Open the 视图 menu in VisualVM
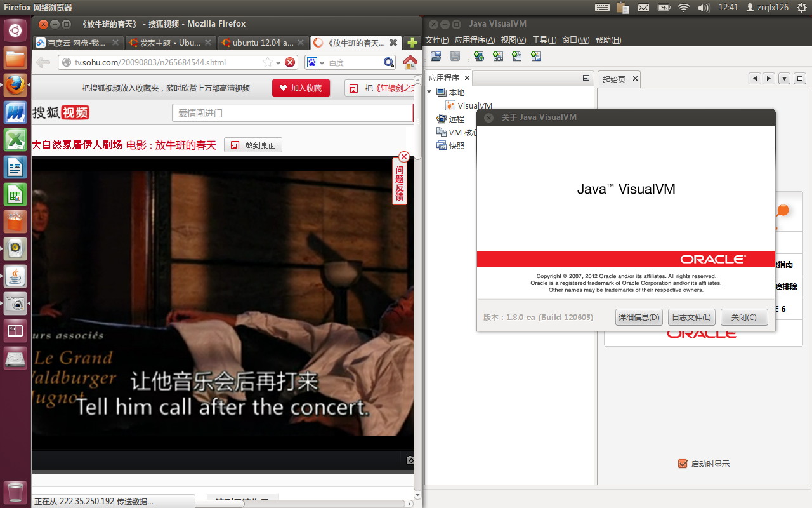 click(x=513, y=40)
